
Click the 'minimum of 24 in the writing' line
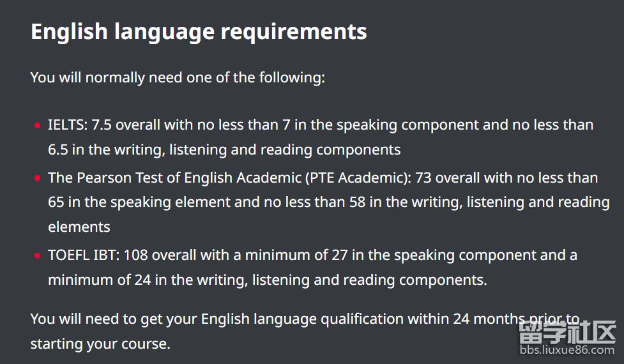tap(268, 280)
